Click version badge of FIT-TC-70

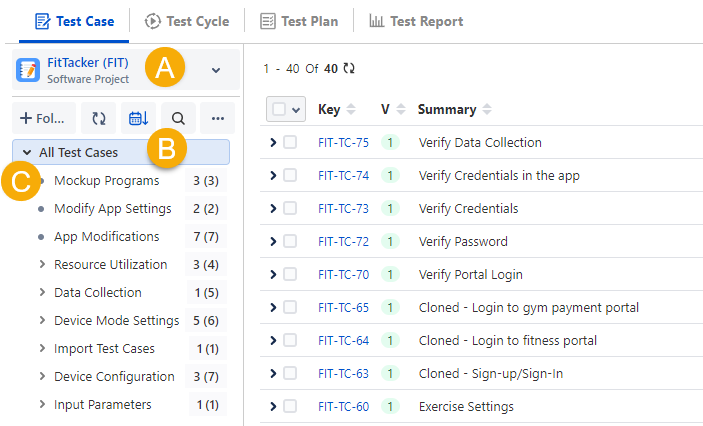[390, 274]
